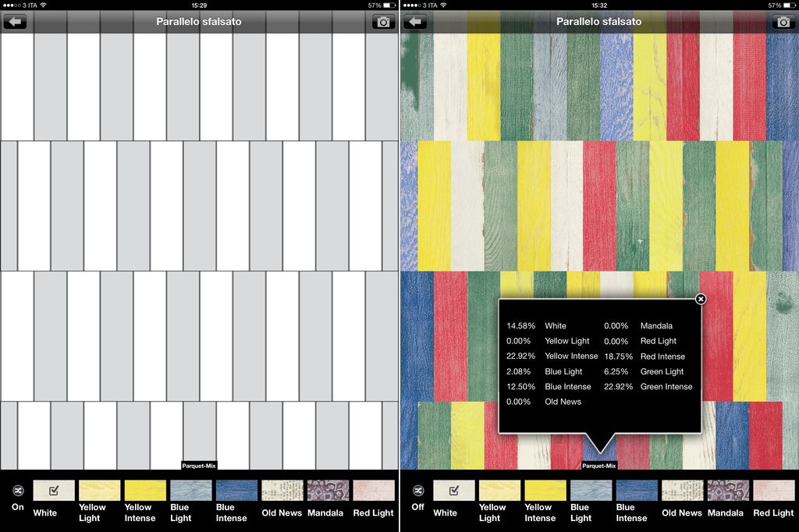Open the camera in the left screen
The image size is (799, 532).
click(x=383, y=22)
